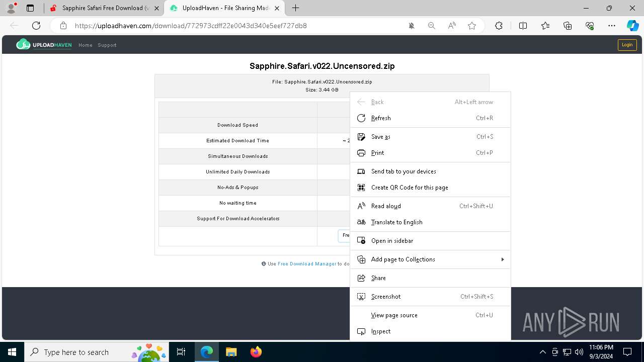Open the taskbar clock showing 11:06 PM
This screenshot has height=362, width=644.
click(x=601, y=352)
